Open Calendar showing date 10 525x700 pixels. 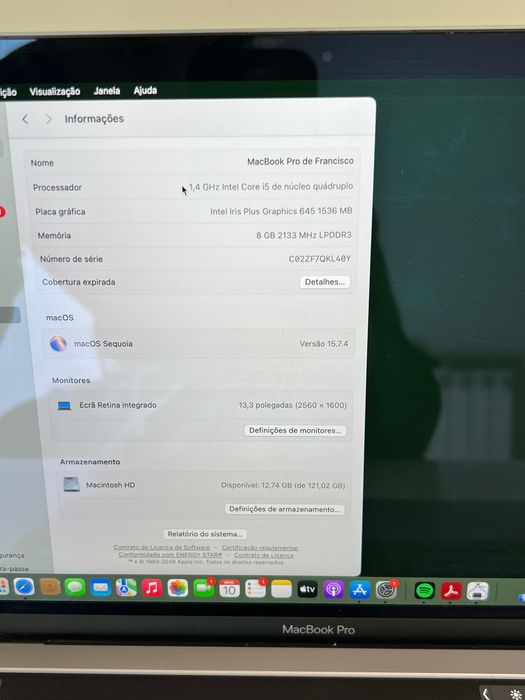pos(229,589)
